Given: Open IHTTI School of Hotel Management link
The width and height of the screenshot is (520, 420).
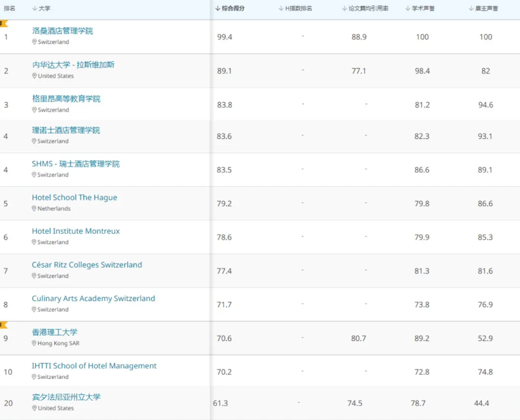Looking at the screenshot, I should (94, 365).
